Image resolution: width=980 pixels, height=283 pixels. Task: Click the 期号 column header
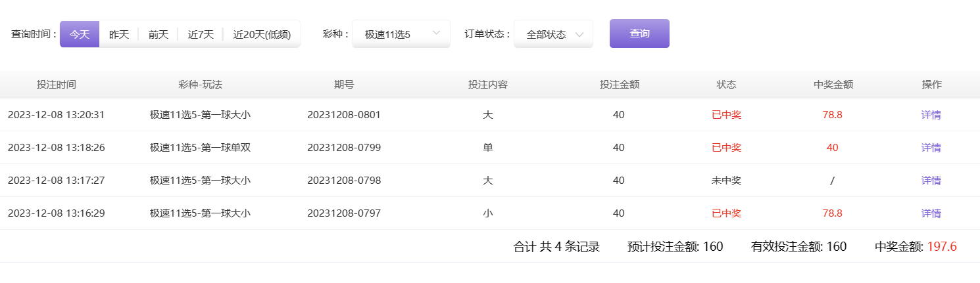click(x=343, y=85)
